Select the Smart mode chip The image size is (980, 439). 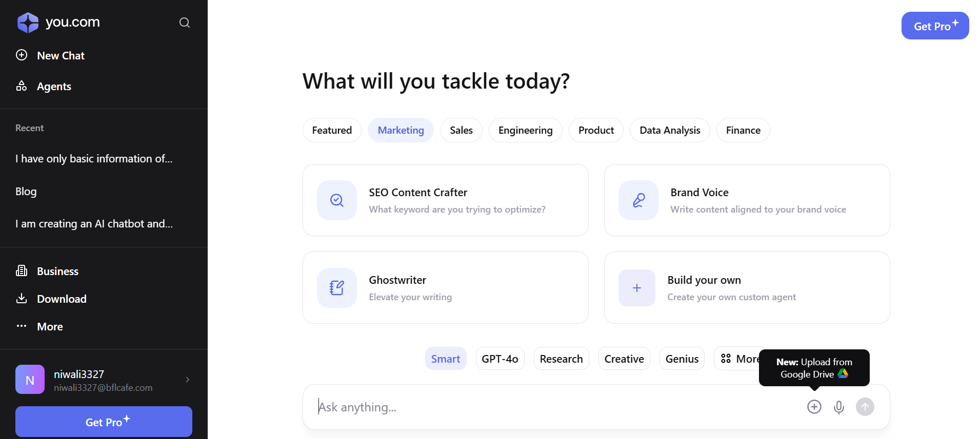click(445, 359)
